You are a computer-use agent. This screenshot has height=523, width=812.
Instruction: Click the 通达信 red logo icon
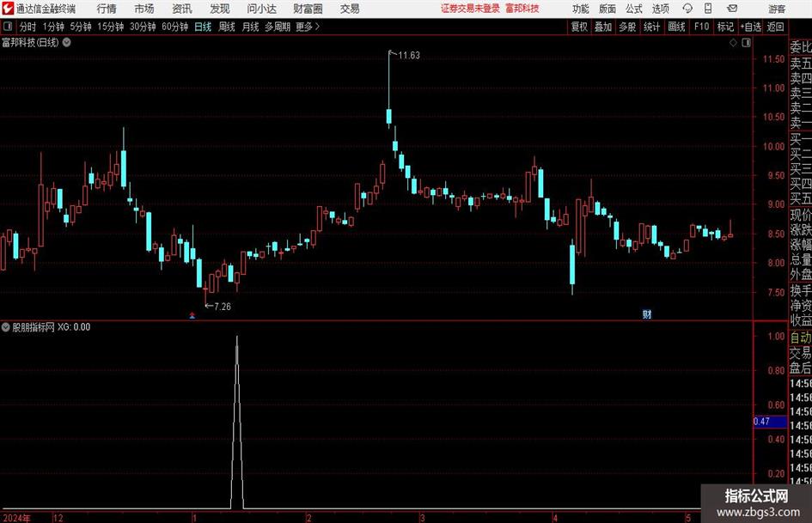point(8,9)
